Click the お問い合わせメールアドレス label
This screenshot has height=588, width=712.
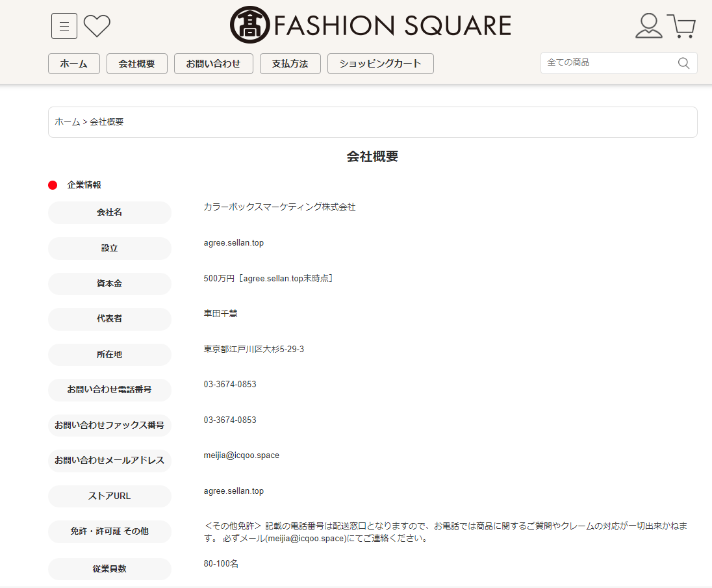pos(109,461)
